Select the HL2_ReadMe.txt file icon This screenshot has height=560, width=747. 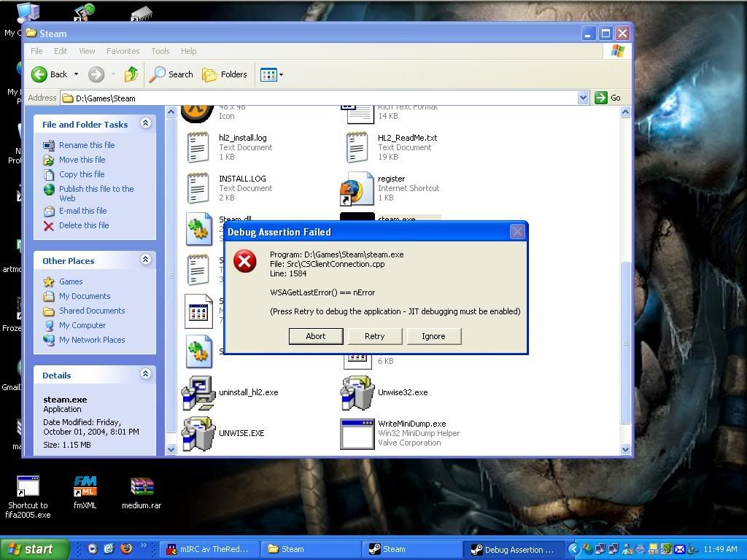click(357, 147)
